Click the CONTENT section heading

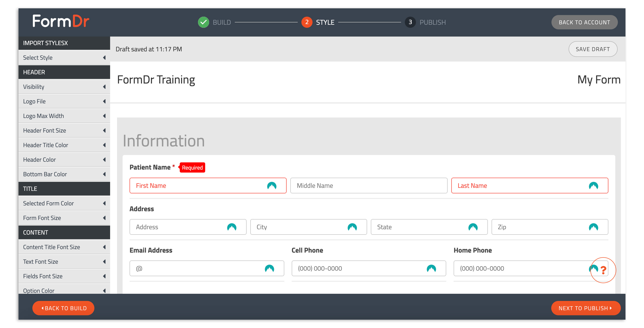click(64, 232)
